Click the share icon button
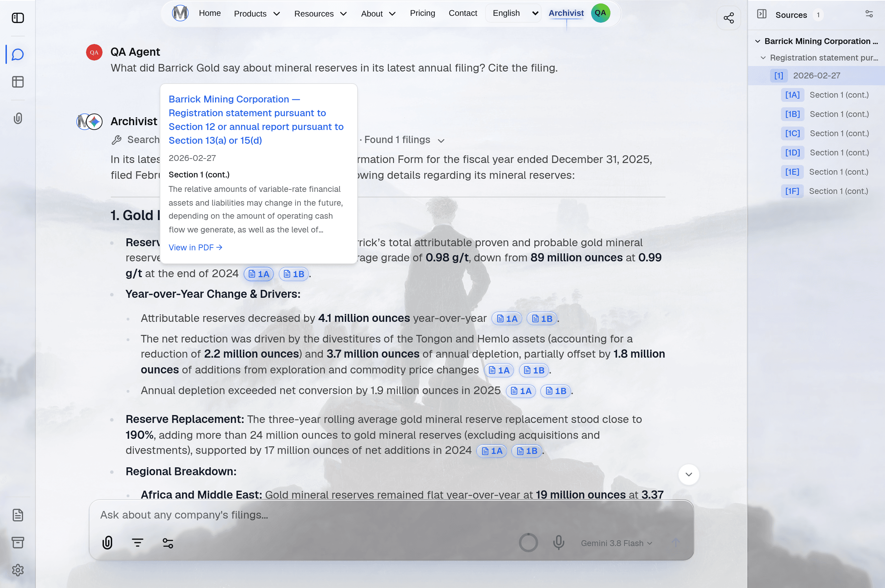Screen dimensions: 885x588 [728, 18]
